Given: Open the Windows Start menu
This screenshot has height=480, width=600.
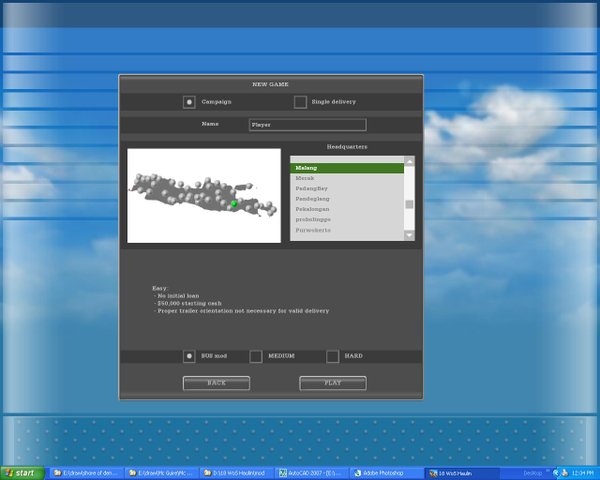Looking at the screenshot, I should 22,472.
